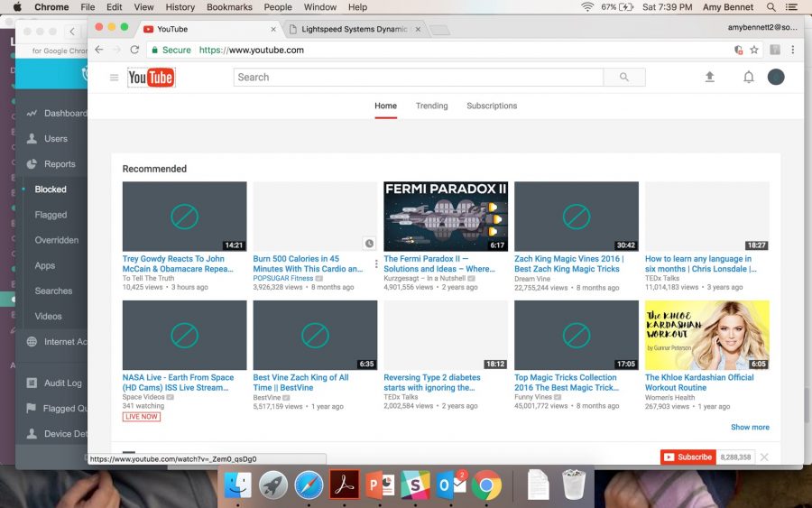
Task: Close the YouTube browser tab
Action: coord(273,30)
